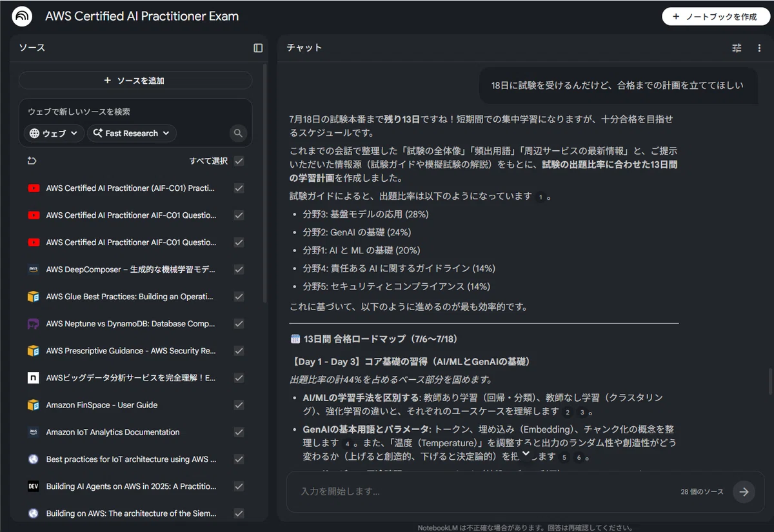
Task: Click icon of AWS Glue Best Practices source
Action: (x=34, y=297)
